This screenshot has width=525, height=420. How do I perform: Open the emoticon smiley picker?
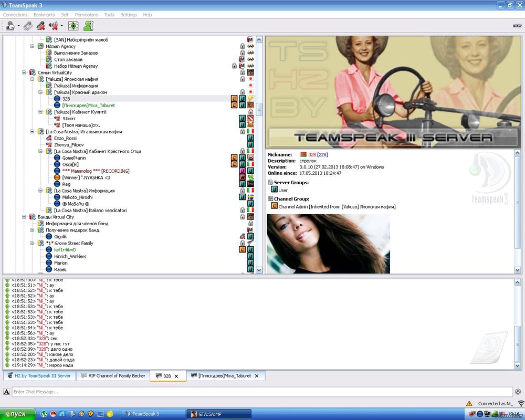point(518,392)
